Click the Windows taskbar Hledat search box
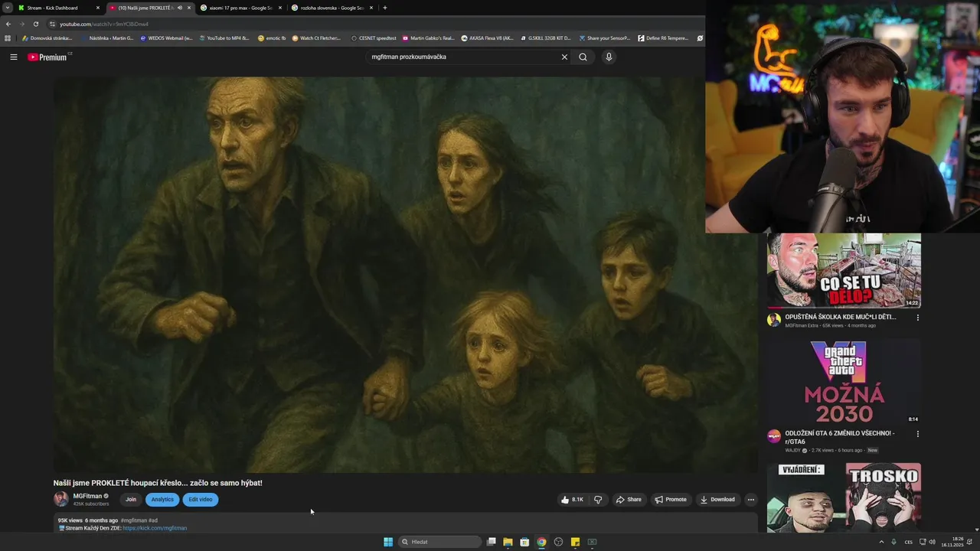The image size is (980, 551). [x=440, y=542]
